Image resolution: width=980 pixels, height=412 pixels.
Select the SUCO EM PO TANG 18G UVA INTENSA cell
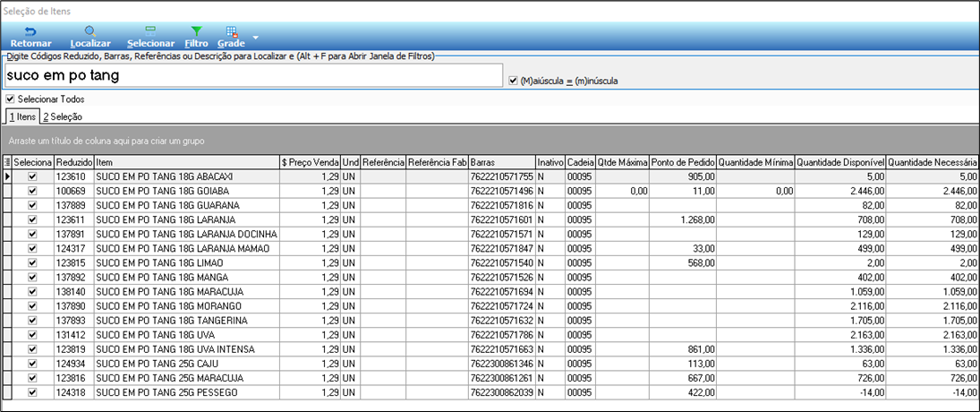click(187, 349)
